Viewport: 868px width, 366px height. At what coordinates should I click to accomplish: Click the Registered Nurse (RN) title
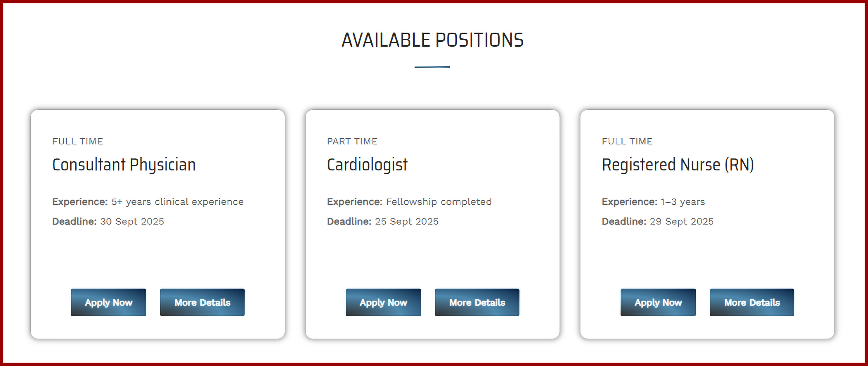(x=678, y=165)
